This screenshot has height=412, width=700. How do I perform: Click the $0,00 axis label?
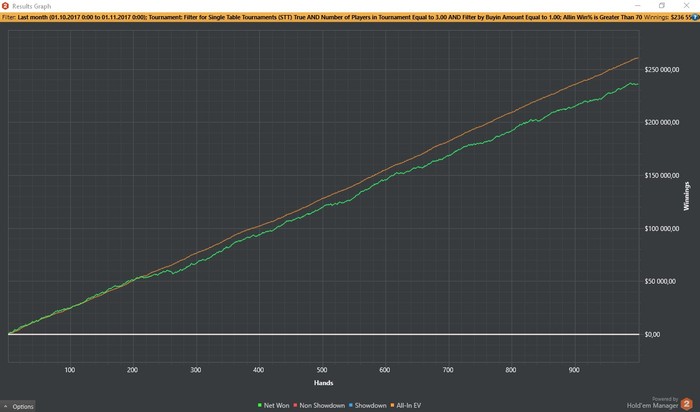tap(652, 334)
